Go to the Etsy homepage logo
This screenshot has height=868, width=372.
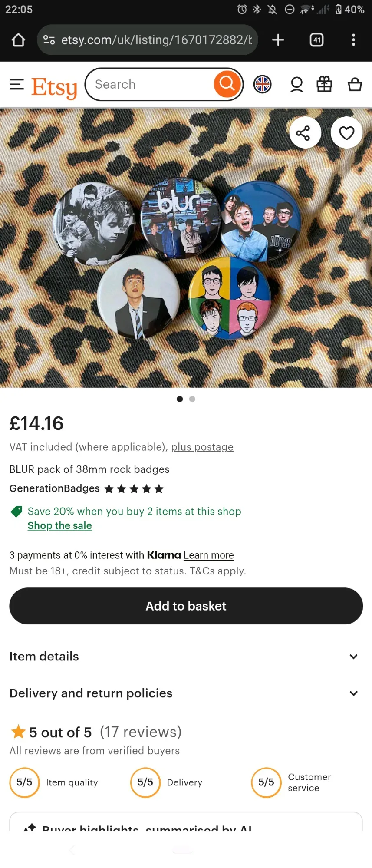tap(54, 87)
